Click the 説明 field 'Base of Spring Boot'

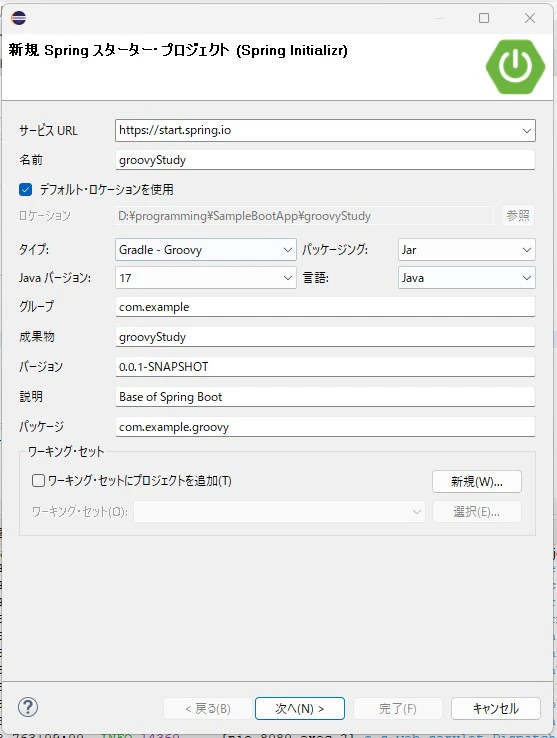coord(325,397)
